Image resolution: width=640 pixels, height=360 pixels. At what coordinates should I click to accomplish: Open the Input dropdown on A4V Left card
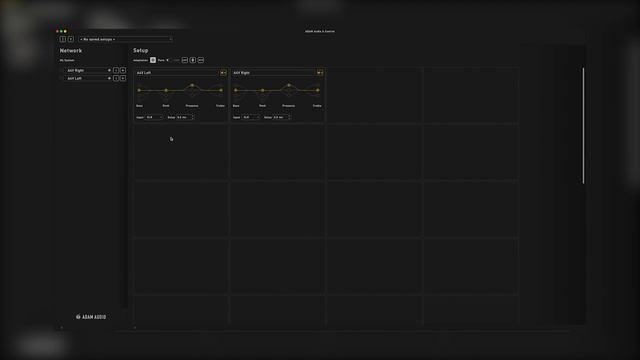tap(154, 117)
